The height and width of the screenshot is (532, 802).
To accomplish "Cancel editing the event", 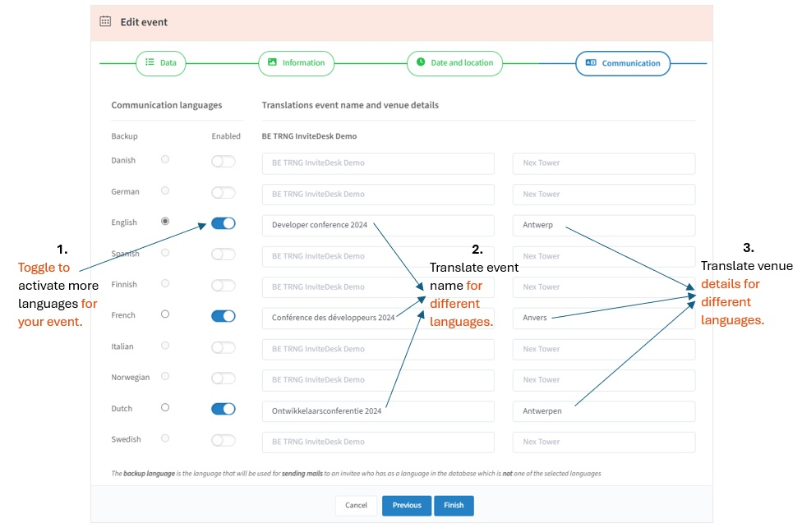I will (x=356, y=506).
